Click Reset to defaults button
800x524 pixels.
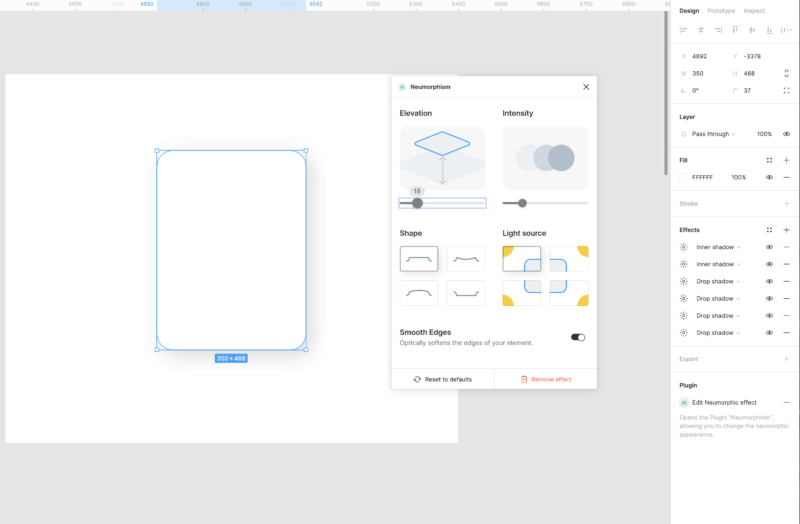[x=442, y=379]
